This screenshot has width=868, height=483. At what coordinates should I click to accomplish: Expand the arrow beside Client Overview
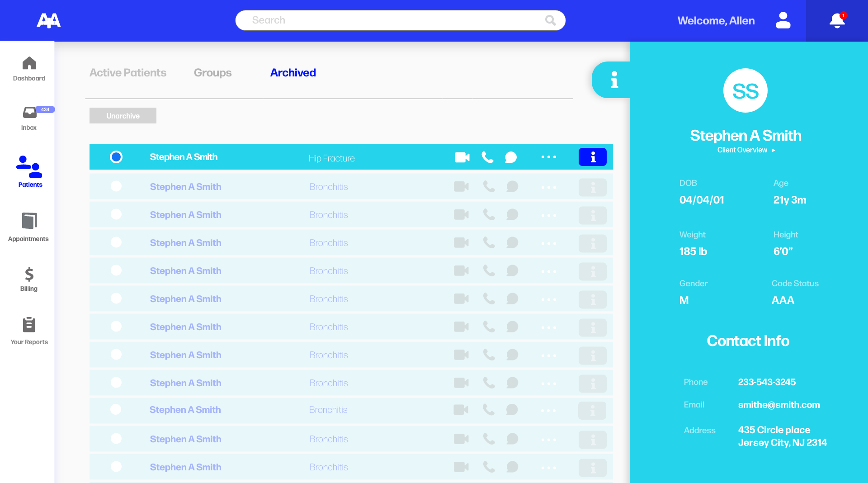pyautogui.click(x=774, y=150)
